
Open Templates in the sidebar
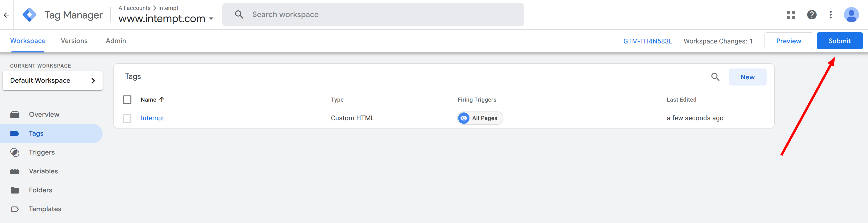(x=45, y=209)
